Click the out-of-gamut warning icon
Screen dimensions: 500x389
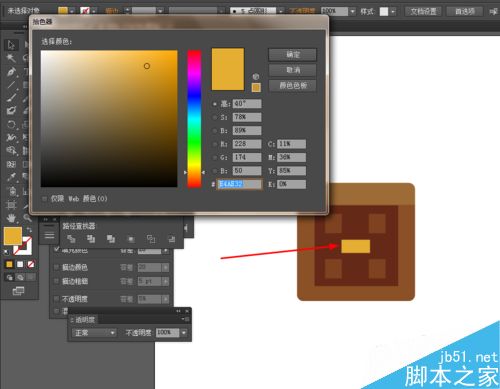tap(256, 76)
